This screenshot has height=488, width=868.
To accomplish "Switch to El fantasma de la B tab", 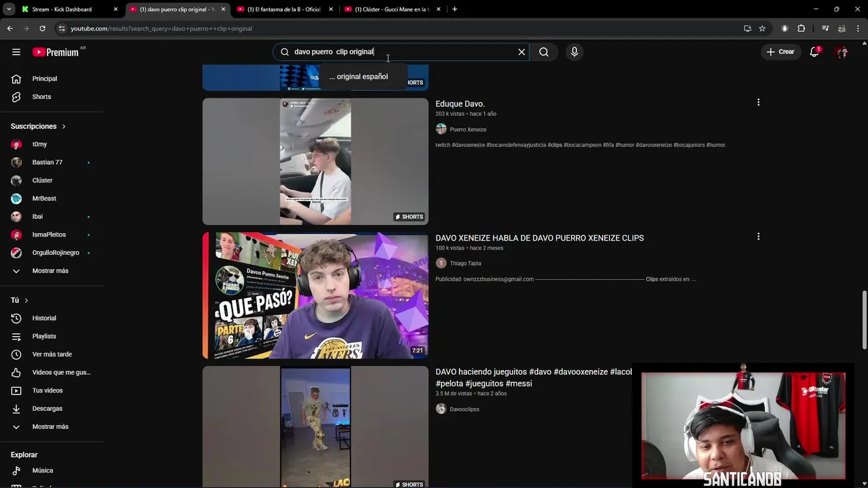I will click(283, 9).
